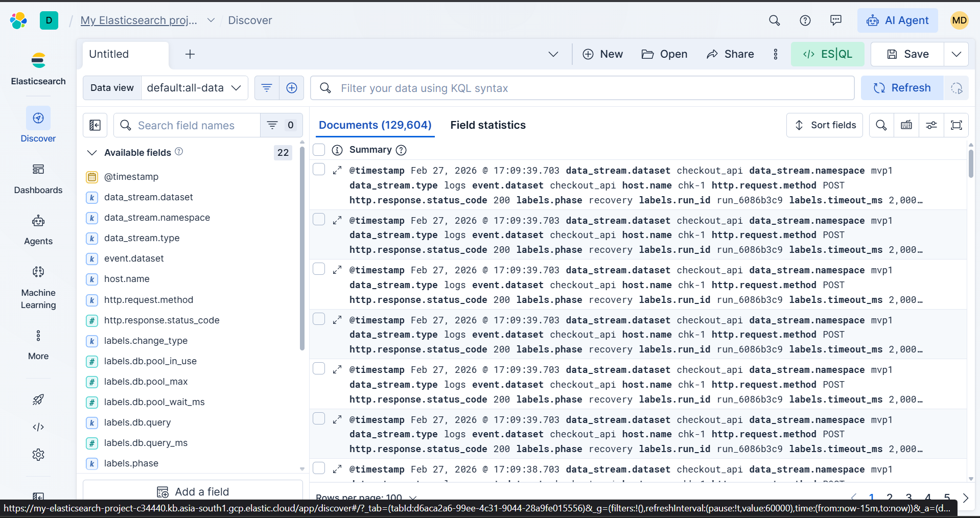Select the fifth document row checkbox
The width and height of the screenshot is (980, 518).
point(319,369)
